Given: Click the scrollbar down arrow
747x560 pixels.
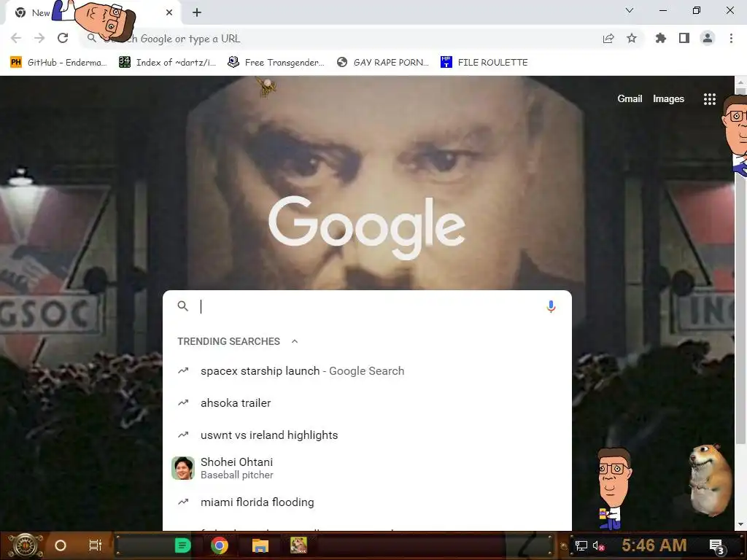Looking at the screenshot, I should tap(740, 524).
